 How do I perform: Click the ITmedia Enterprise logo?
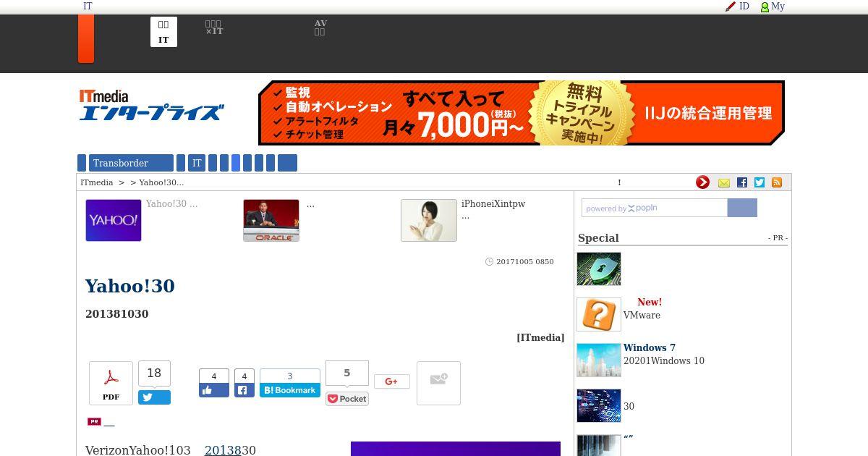(151, 105)
